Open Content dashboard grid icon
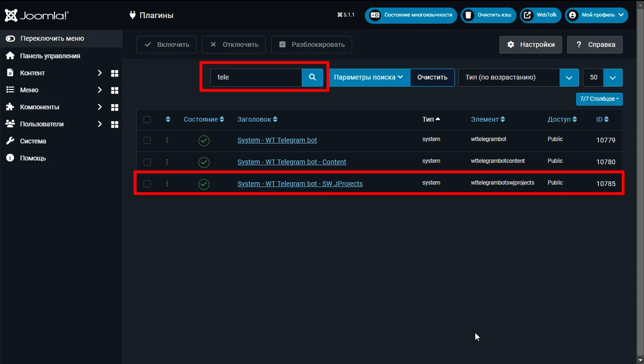Viewport: 644px width, 364px height. (x=114, y=73)
